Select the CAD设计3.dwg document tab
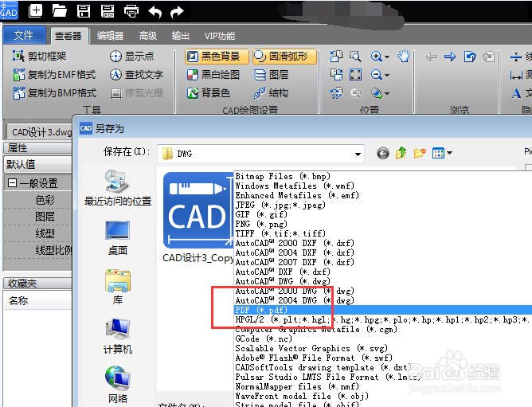Viewport: 532px width, 407px height. pyautogui.click(x=39, y=131)
